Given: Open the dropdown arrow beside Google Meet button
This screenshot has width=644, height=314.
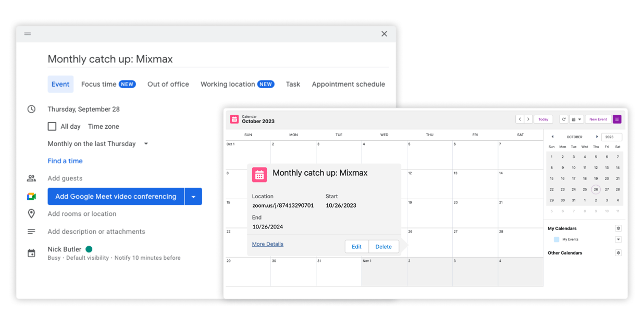Looking at the screenshot, I should 193,197.
